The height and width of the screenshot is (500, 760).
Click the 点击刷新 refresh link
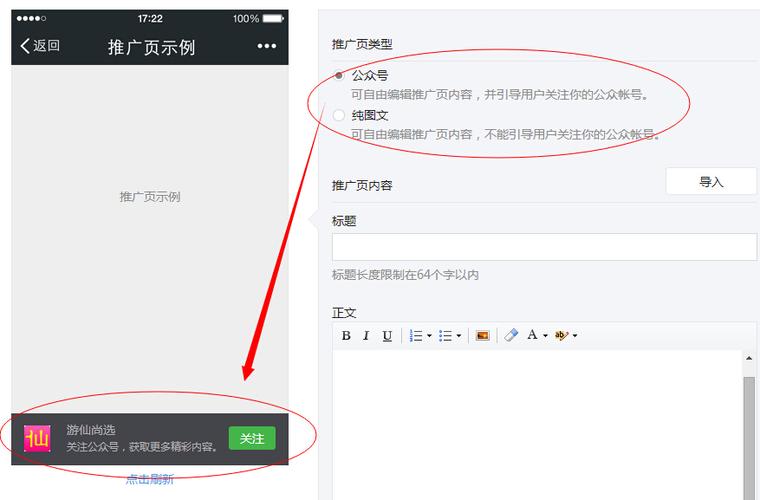click(x=150, y=479)
